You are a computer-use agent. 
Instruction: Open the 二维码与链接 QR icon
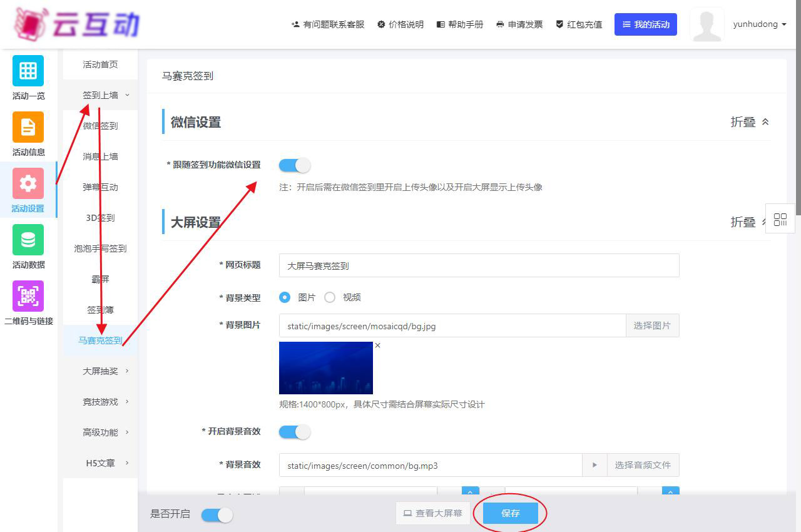[x=28, y=296]
